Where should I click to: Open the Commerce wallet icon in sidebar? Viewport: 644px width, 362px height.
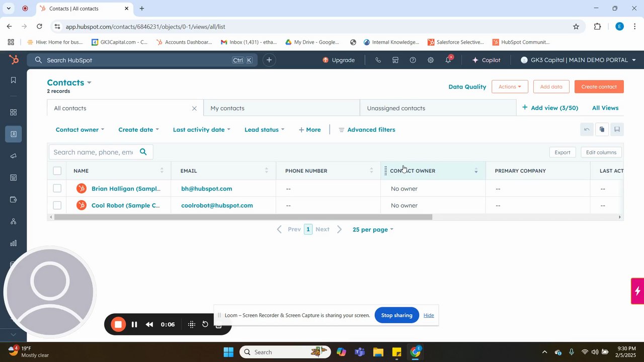coord(14,200)
